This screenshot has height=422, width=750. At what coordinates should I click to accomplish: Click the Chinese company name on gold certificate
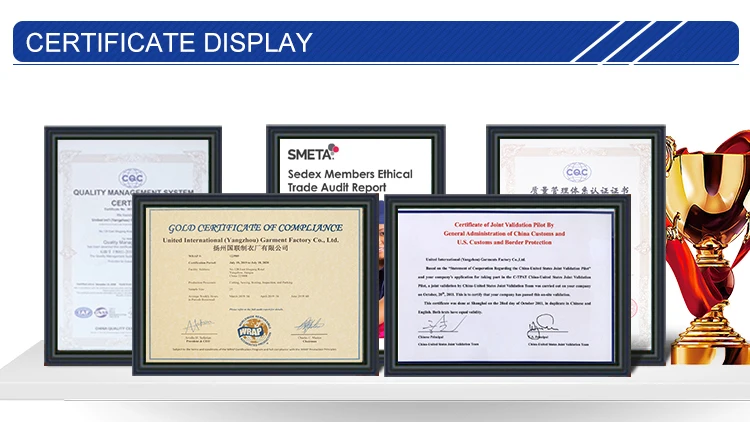tap(251, 248)
